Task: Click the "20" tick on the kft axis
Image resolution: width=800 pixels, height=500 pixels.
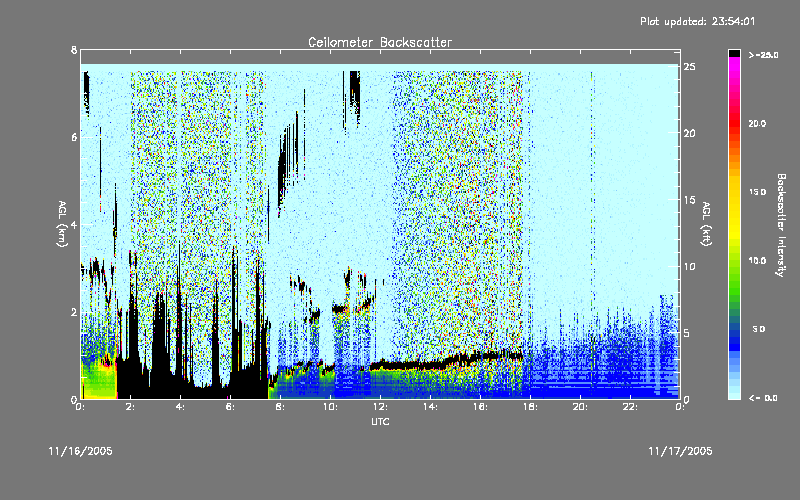Action: point(689,133)
